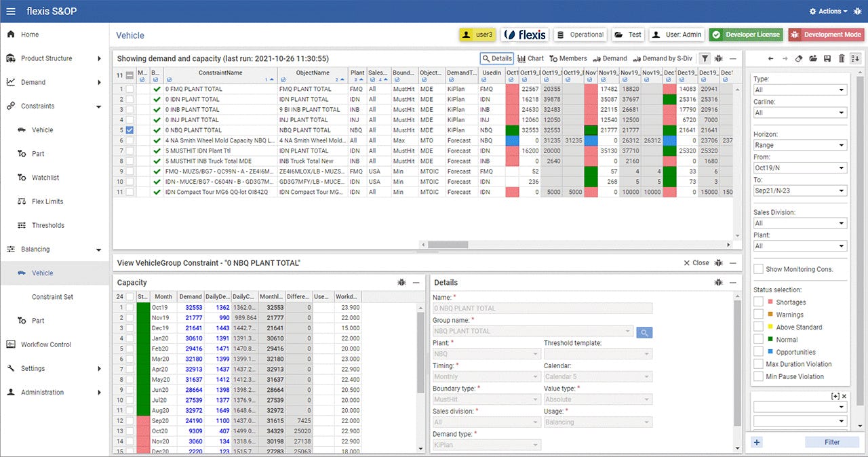The height and width of the screenshot is (457, 868).
Task: Open the Horizon Range dropdown
Action: point(800,145)
